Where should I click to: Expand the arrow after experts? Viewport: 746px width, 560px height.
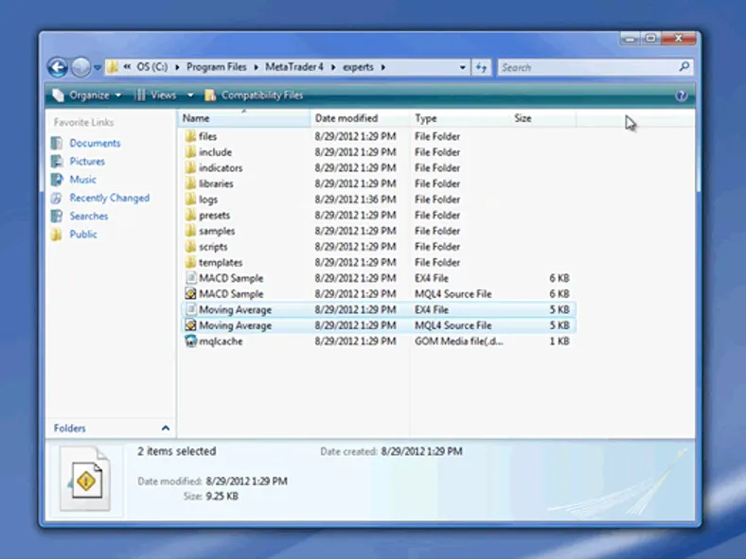click(383, 67)
